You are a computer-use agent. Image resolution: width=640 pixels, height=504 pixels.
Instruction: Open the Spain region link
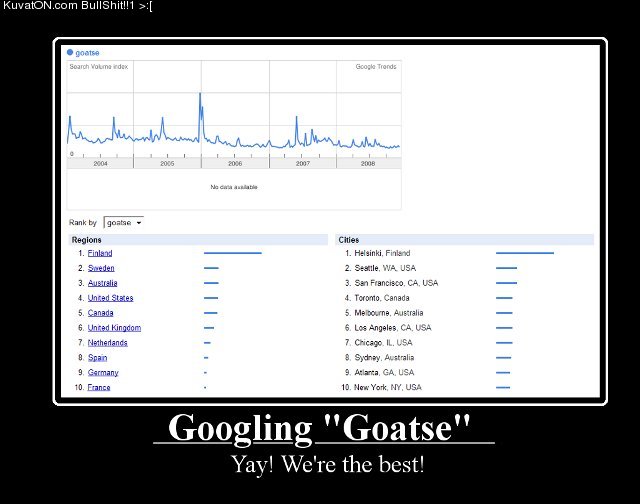coord(98,357)
